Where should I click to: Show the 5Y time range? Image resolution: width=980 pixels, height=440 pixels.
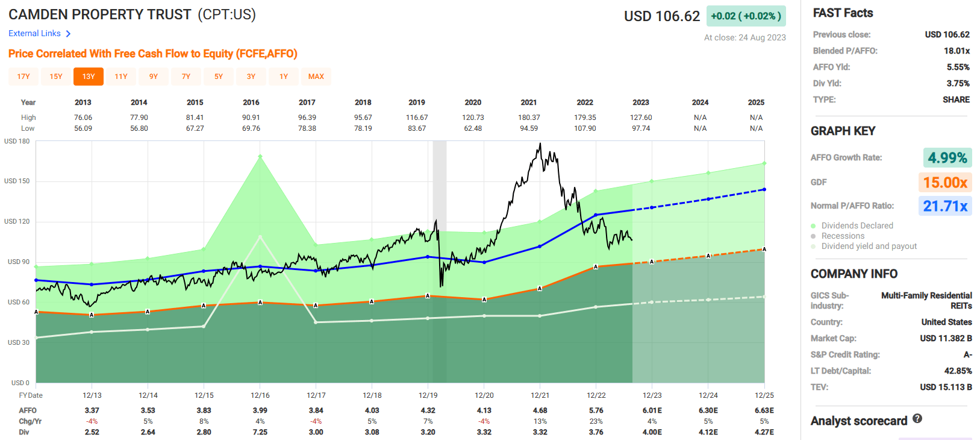point(219,77)
